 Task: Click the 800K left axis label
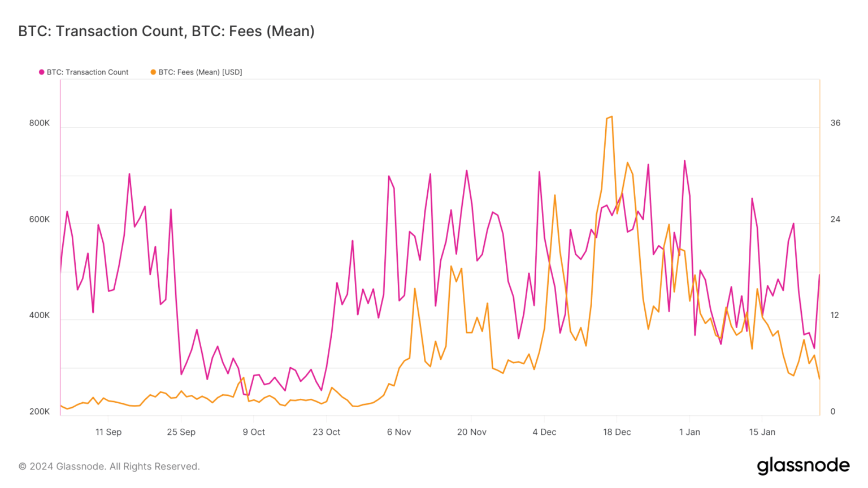pyautogui.click(x=40, y=123)
